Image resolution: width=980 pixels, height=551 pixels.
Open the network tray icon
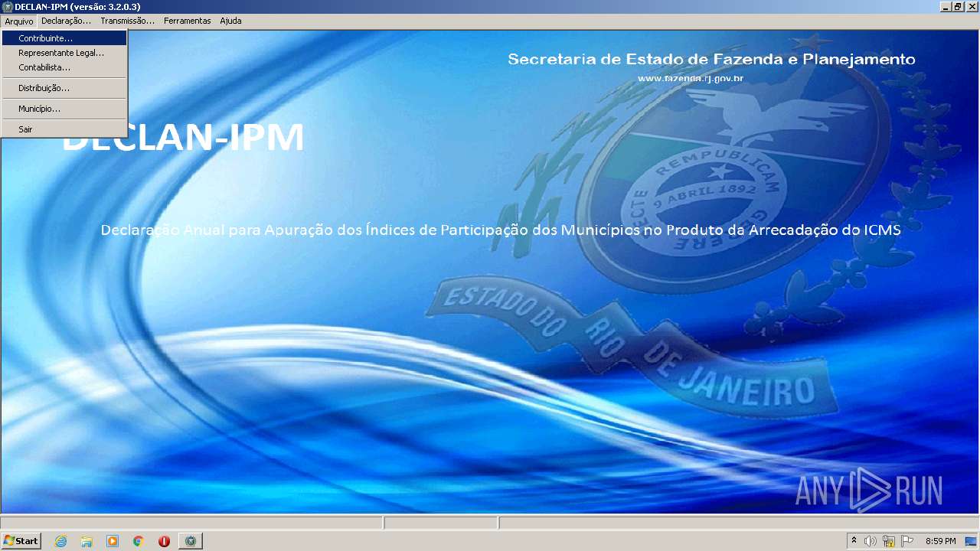click(x=889, y=541)
